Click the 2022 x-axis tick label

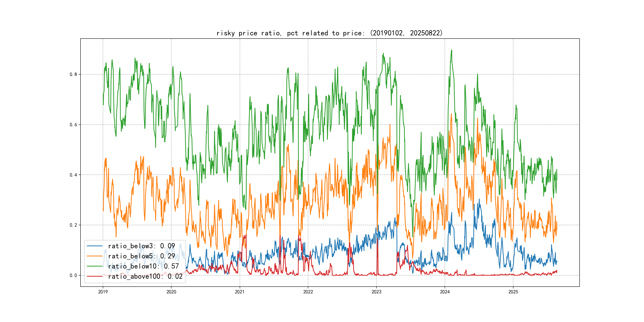(308, 292)
